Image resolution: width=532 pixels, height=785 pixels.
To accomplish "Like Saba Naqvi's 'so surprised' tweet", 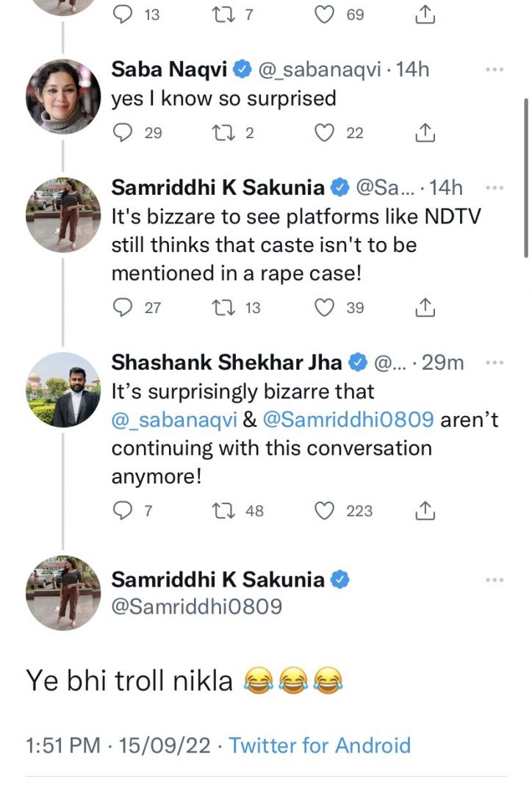I will [324, 132].
